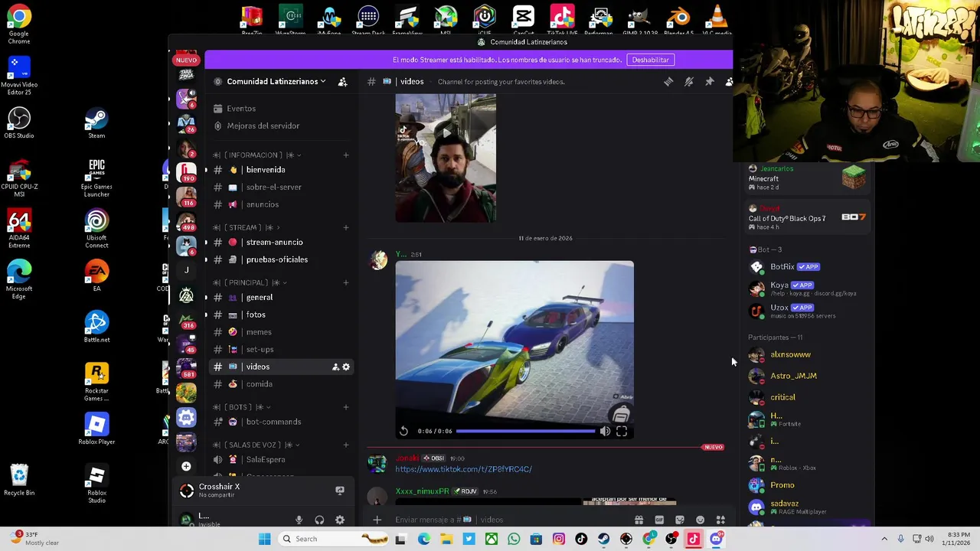Click video progress bar

pos(526,432)
